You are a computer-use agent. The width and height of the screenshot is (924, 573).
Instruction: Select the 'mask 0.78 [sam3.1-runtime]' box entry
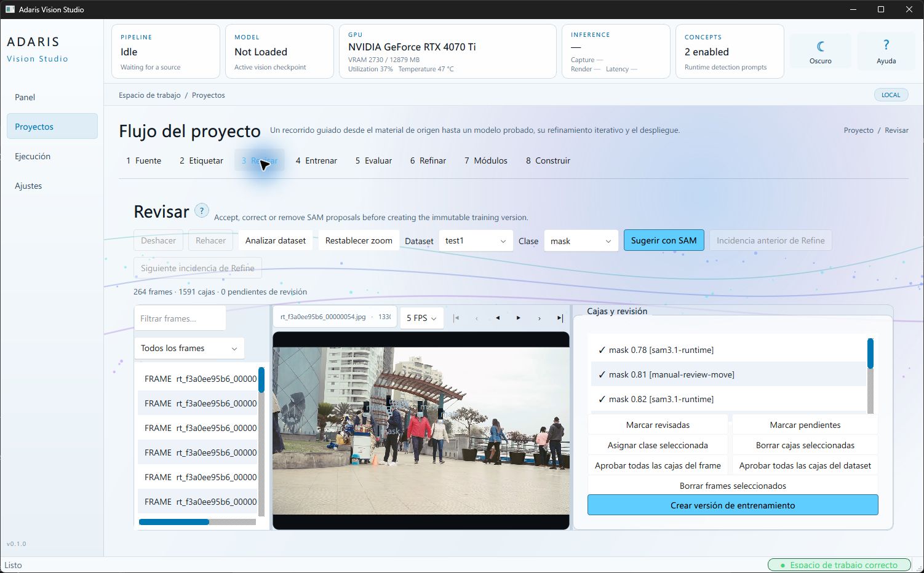click(x=728, y=350)
